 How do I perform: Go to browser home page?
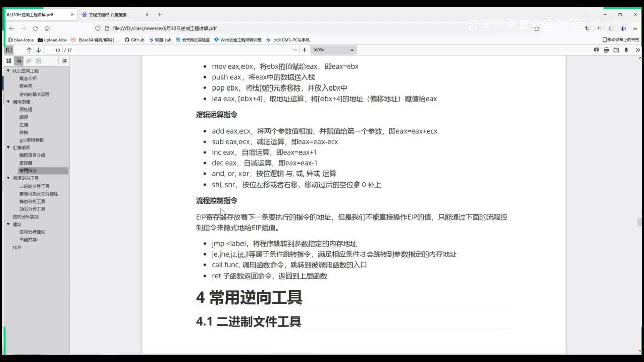click(x=47, y=29)
